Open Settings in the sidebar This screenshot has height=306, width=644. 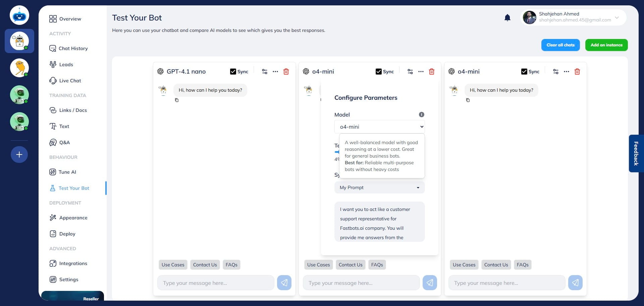(64, 279)
